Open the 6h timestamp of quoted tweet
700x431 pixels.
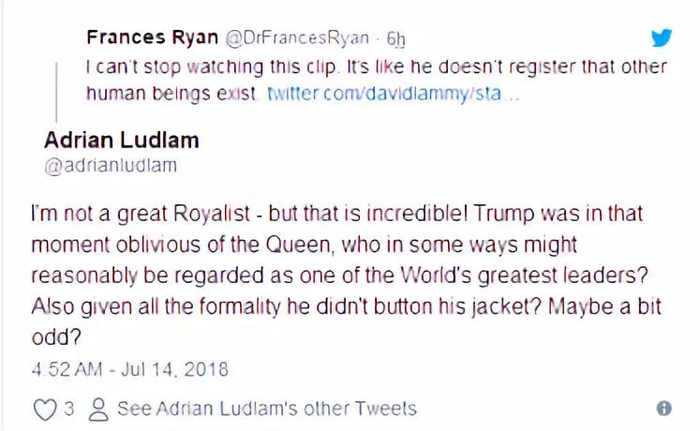click(397, 39)
